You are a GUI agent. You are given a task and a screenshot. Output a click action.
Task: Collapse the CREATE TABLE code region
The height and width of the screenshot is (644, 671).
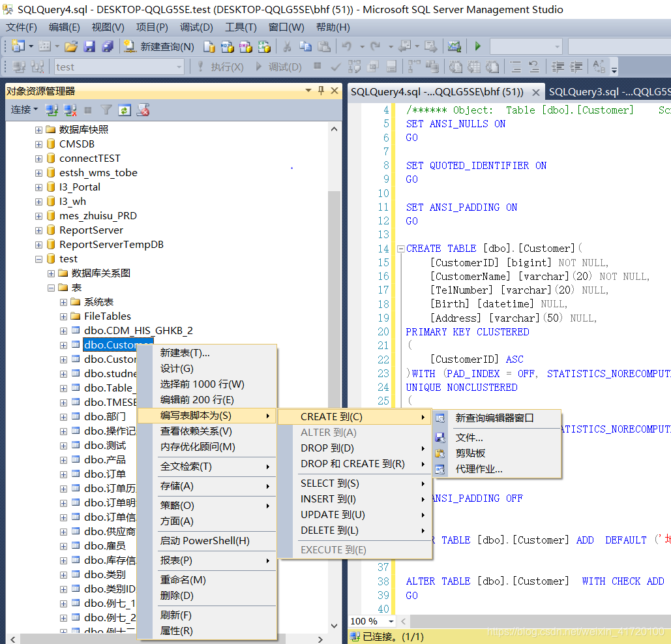pyautogui.click(x=401, y=249)
